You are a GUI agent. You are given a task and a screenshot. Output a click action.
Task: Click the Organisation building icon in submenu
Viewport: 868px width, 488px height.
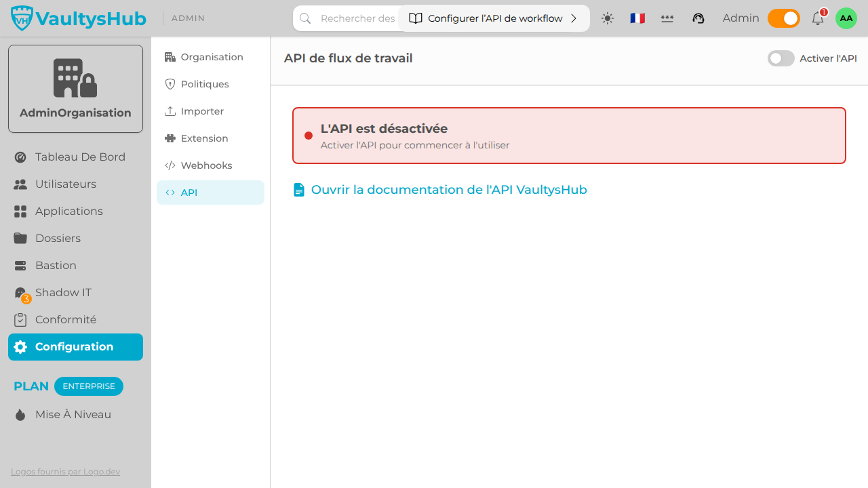pos(170,57)
